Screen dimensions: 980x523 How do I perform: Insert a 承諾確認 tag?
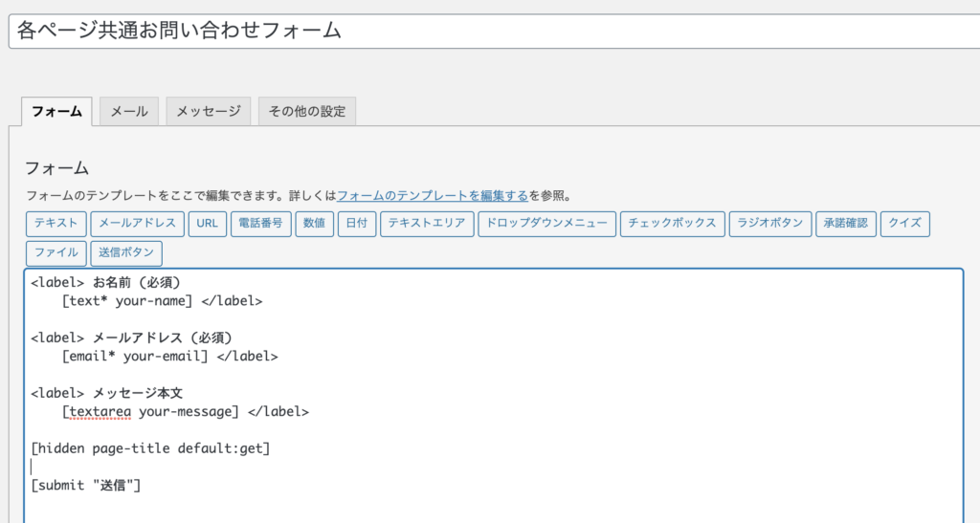846,224
